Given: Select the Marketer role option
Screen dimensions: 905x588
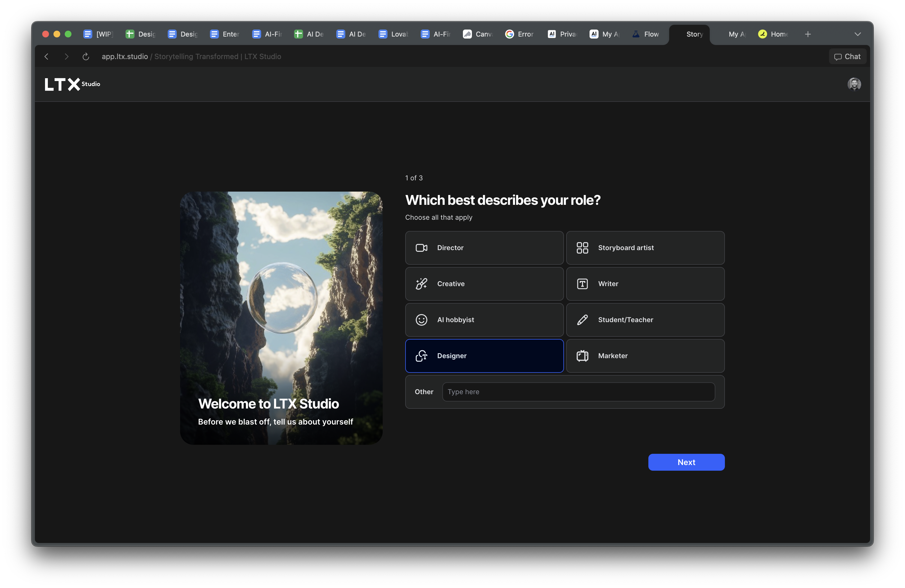Looking at the screenshot, I should [645, 356].
